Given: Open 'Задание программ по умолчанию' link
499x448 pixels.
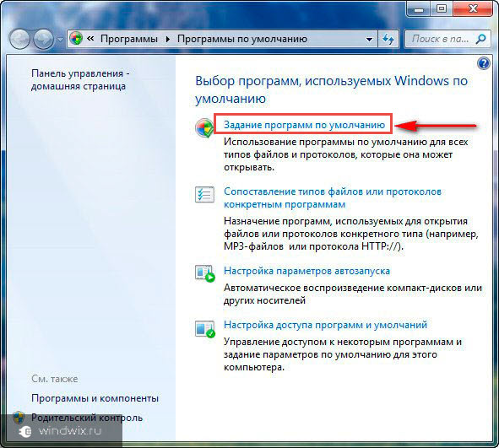Looking at the screenshot, I should pos(304,125).
